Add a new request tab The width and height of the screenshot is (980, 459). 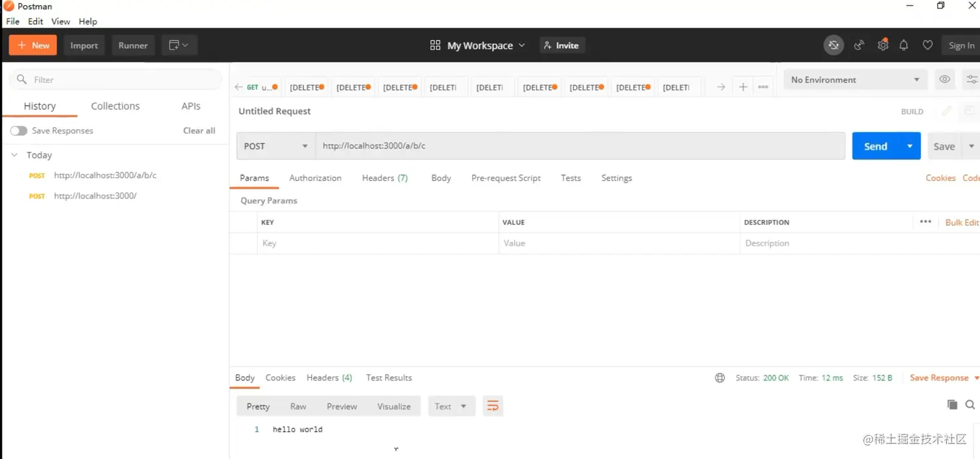[x=743, y=87]
